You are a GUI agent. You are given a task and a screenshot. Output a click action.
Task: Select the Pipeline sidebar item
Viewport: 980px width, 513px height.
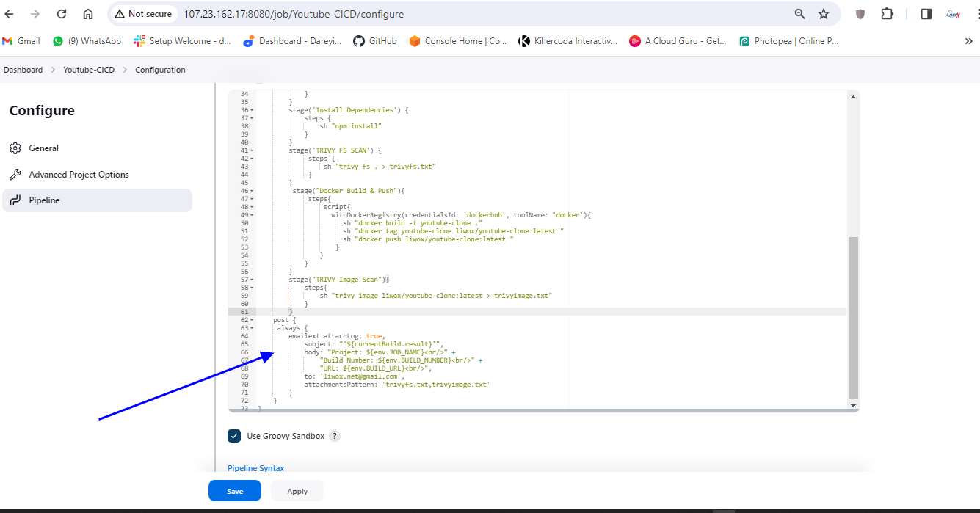(x=44, y=200)
